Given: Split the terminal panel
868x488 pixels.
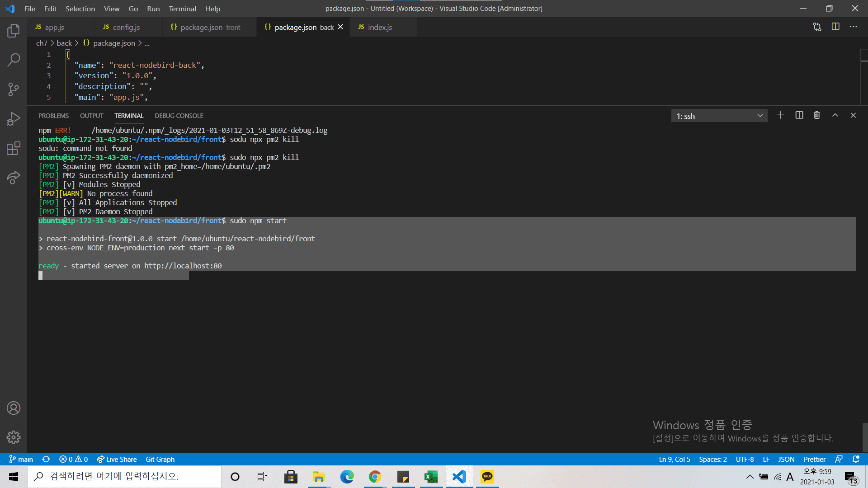Looking at the screenshot, I should click(x=799, y=115).
